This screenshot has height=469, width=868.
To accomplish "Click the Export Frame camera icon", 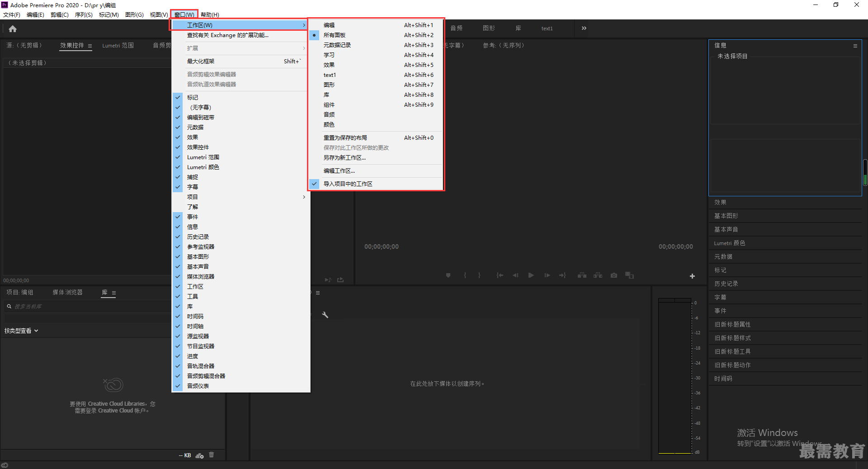I will [x=613, y=275].
